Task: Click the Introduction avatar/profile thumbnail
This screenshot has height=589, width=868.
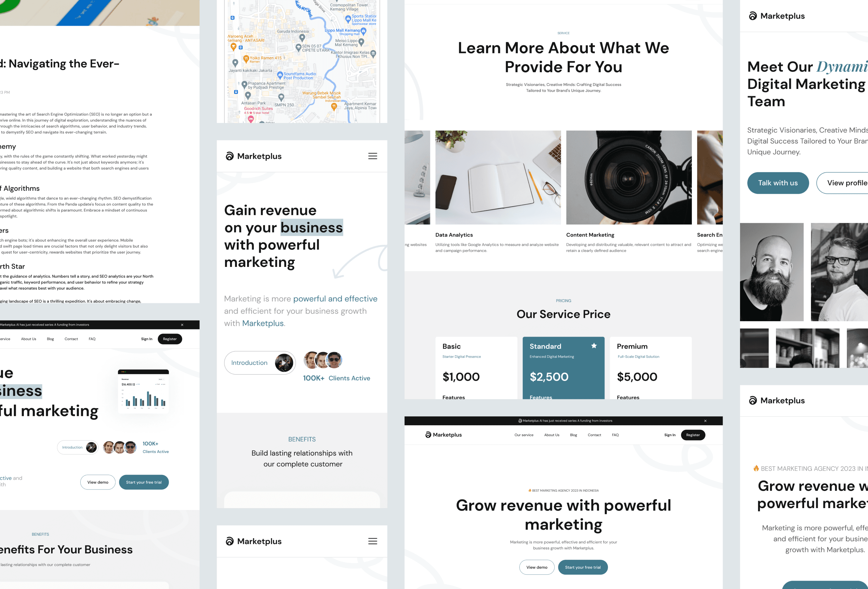Action: pyautogui.click(x=282, y=363)
